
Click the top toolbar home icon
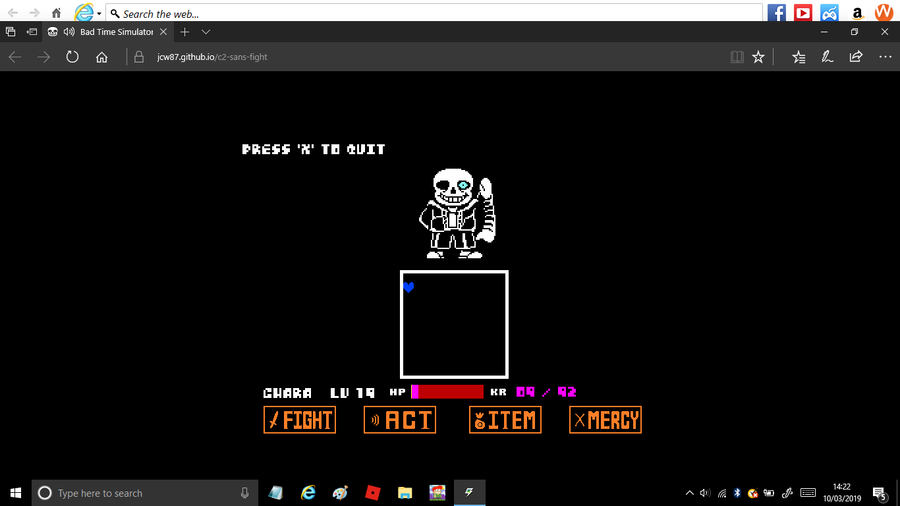click(x=56, y=13)
